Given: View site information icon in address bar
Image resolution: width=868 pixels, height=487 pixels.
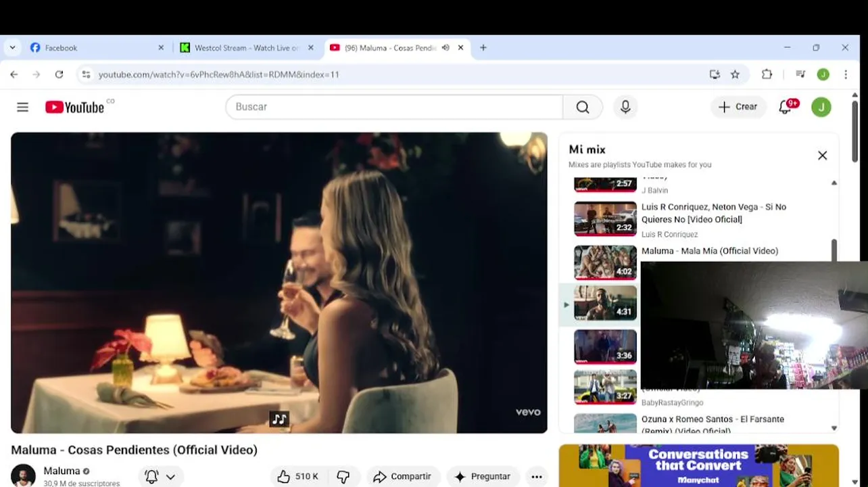Looking at the screenshot, I should [x=86, y=74].
